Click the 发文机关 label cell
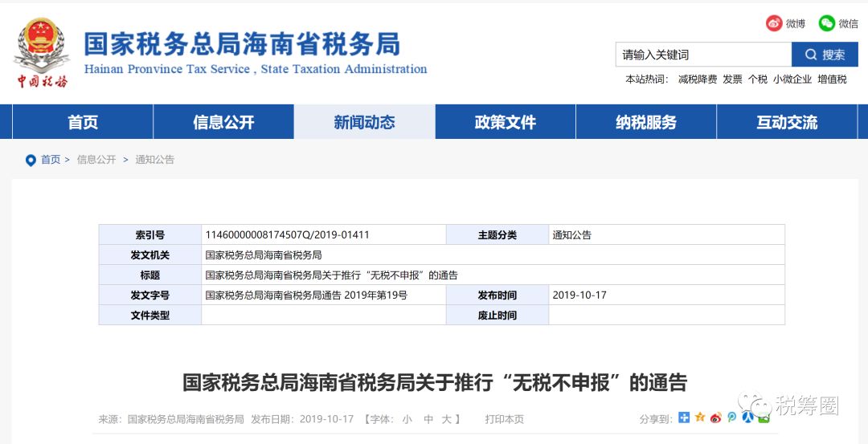 [x=150, y=255]
